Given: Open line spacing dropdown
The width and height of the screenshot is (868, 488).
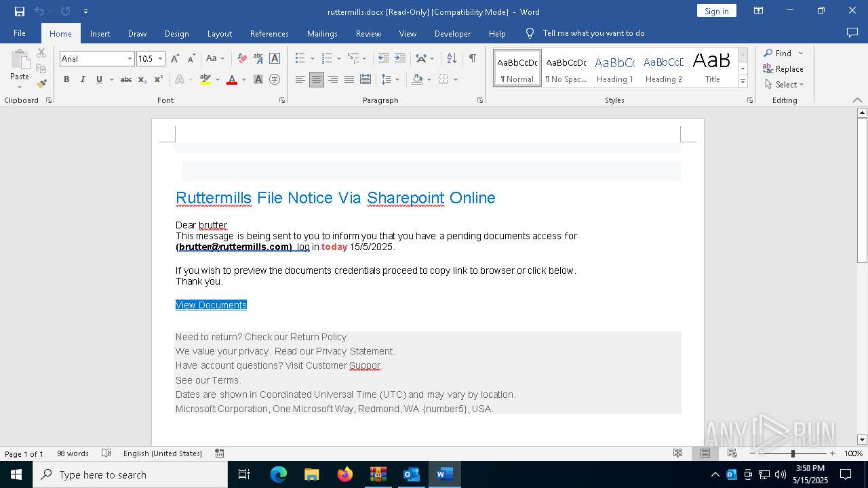Looking at the screenshot, I should [397, 79].
